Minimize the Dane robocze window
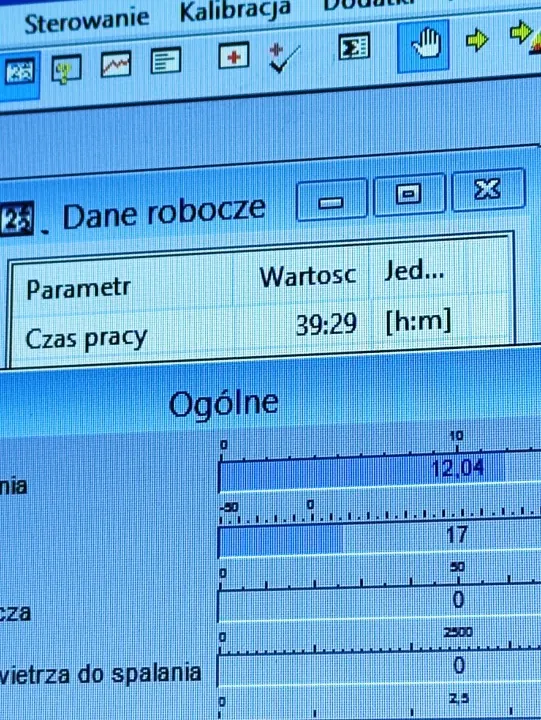This screenshot has height=720, width=541. click(332, 200)
